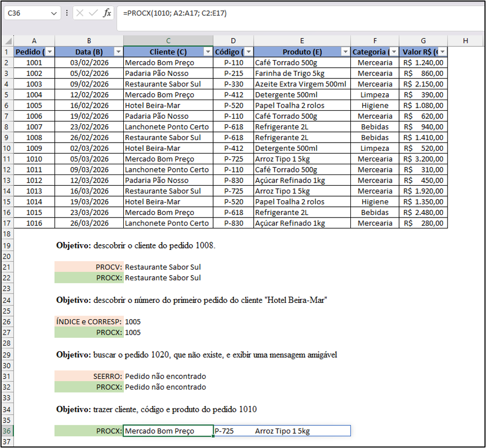486x448 pixels.
Task: Click 'Papel Toalha 2 rolos' in row 6
Action: point(302,105)
